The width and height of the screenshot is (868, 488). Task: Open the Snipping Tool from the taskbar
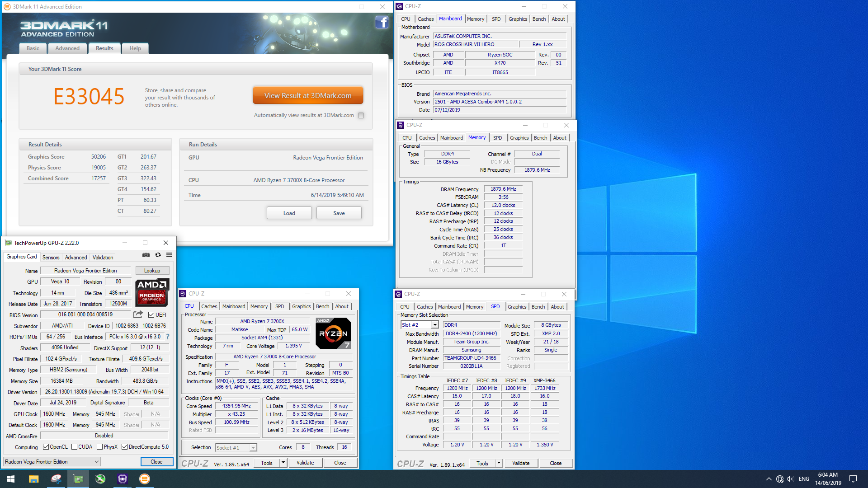coord(56,479)
